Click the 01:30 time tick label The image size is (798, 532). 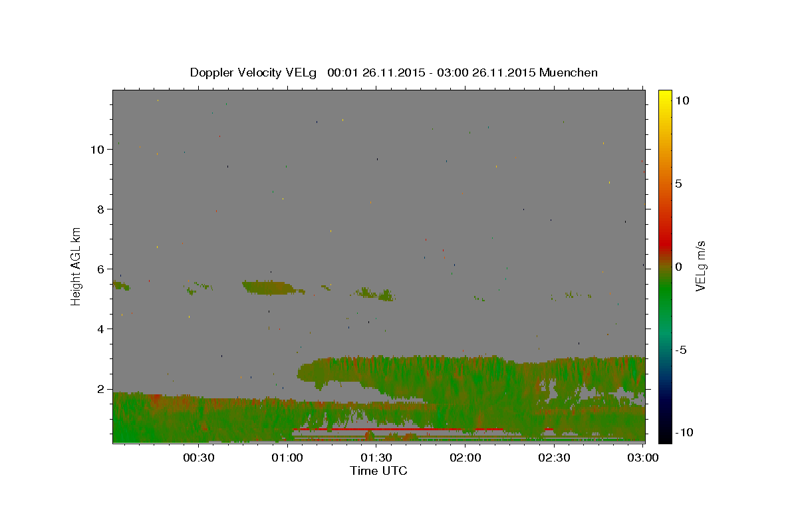point(376,458)
